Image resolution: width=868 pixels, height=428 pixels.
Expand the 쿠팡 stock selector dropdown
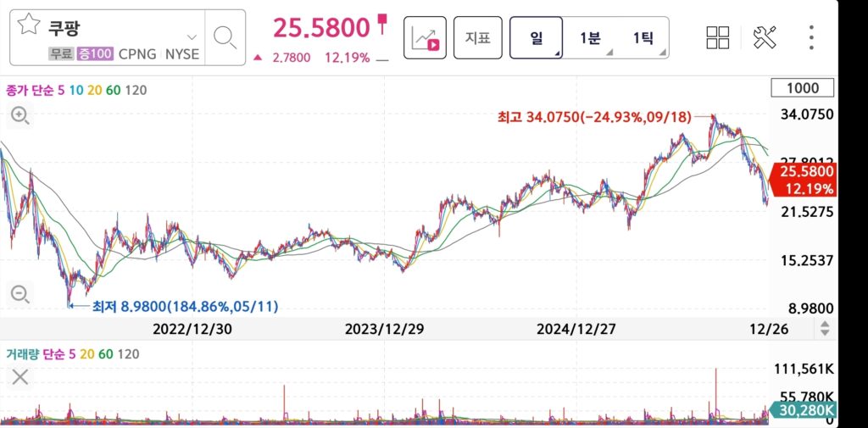click(x=192, y=37)
